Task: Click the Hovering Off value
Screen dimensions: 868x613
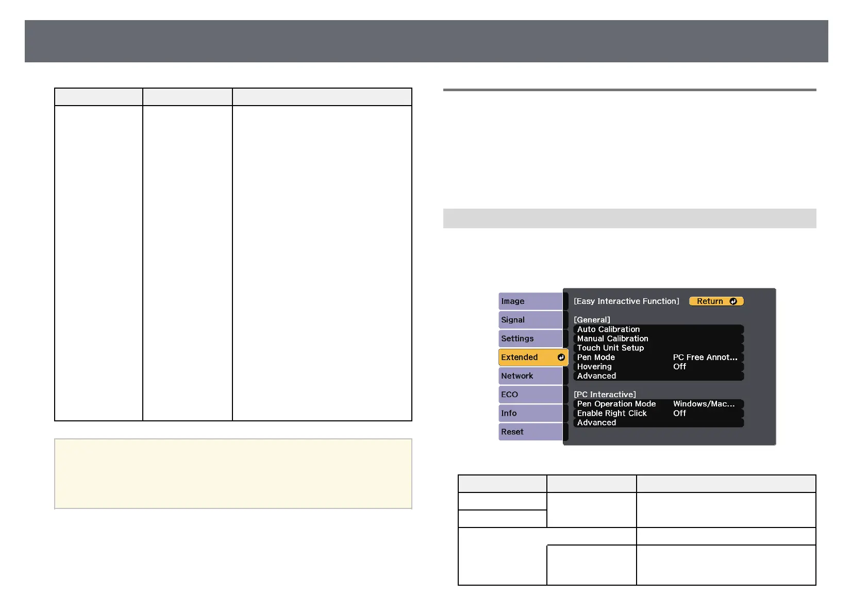Action: [x=679, y=366]
